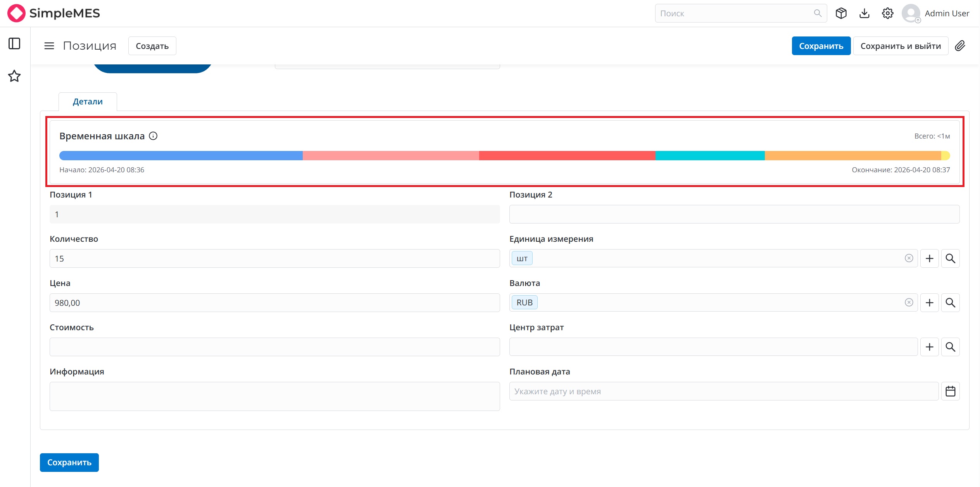Add new Центр затрат with plus
Viewport: 980px width, 487px height.
click(930, 347)
